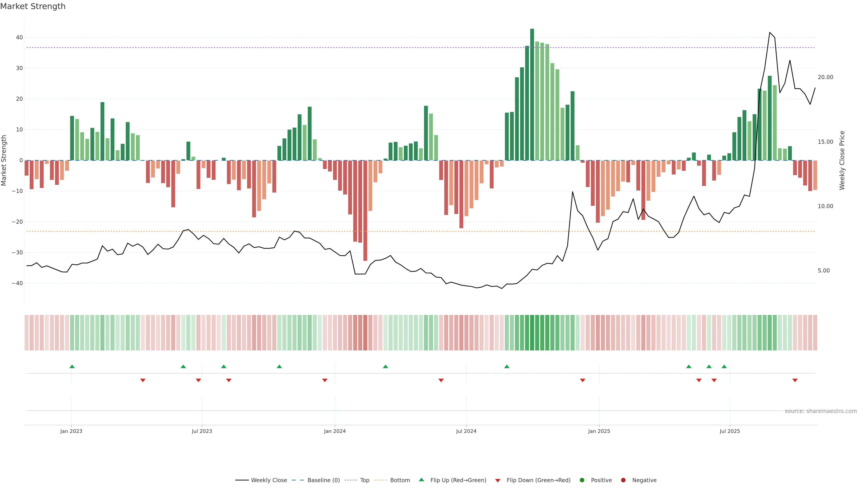Click the darkest green heatmap strip cell
The width and height of the screenshot is (868, 488).
[x=532, y=333]
